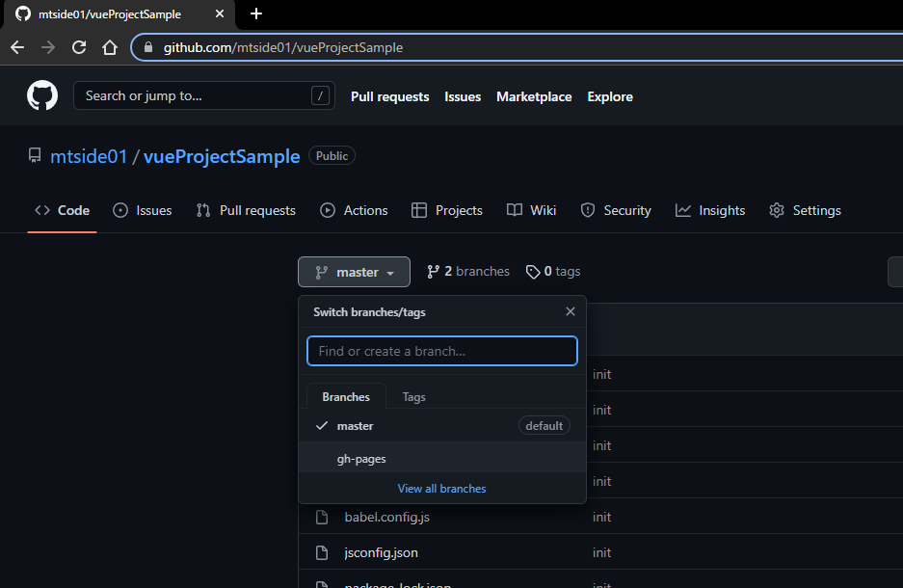Click the slash shortcut key in search
The height and width of the screenshot is (588, 903).
320,95
